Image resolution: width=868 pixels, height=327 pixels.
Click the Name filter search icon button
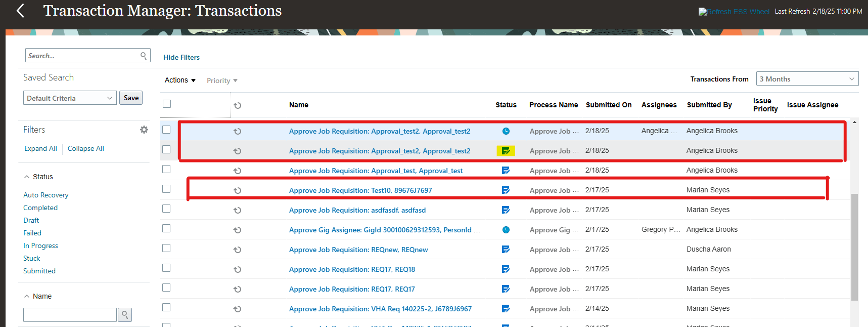(125, 315)
